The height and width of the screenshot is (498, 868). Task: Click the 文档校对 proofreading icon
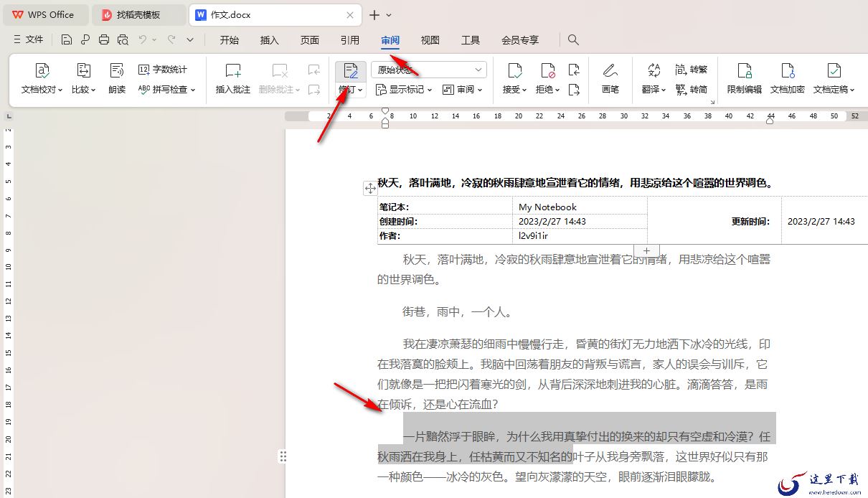(x=42, y=70)
